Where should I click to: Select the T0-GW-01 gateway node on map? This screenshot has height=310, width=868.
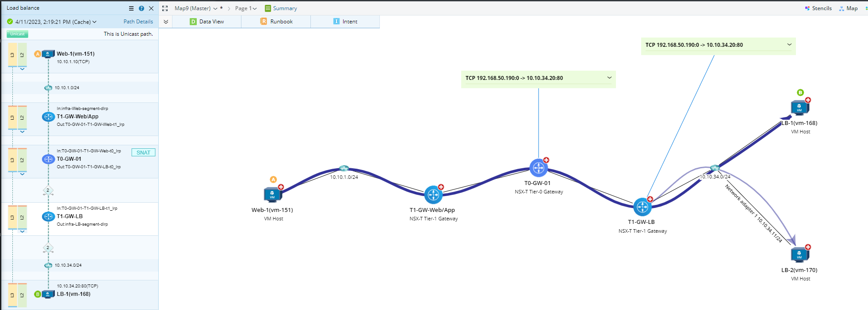(539, 168)
